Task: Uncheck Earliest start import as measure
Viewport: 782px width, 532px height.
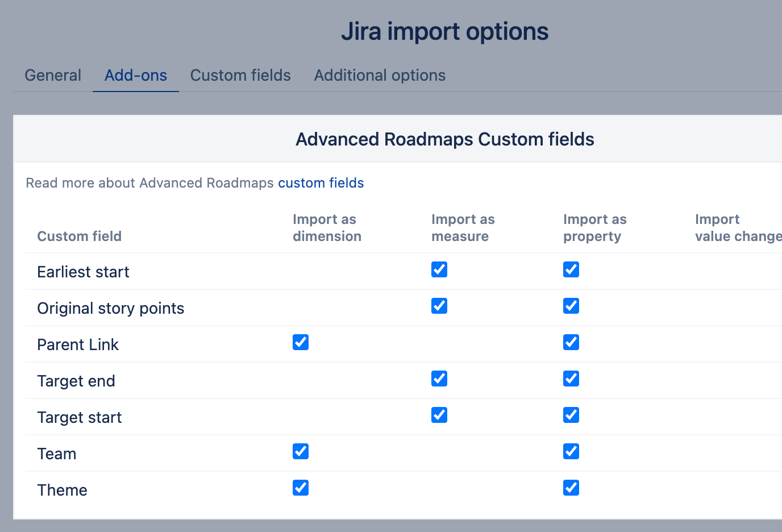Action: 439,269
